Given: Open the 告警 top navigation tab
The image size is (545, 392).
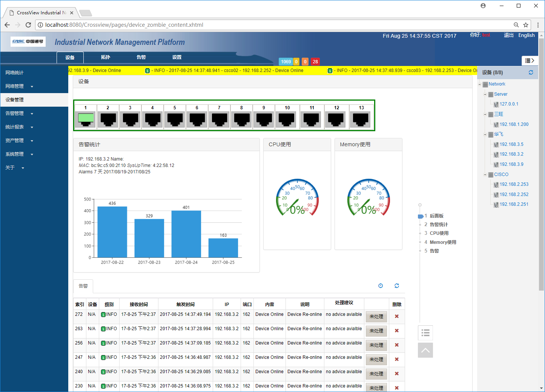Looking at the screenshot, I should 141,57.
